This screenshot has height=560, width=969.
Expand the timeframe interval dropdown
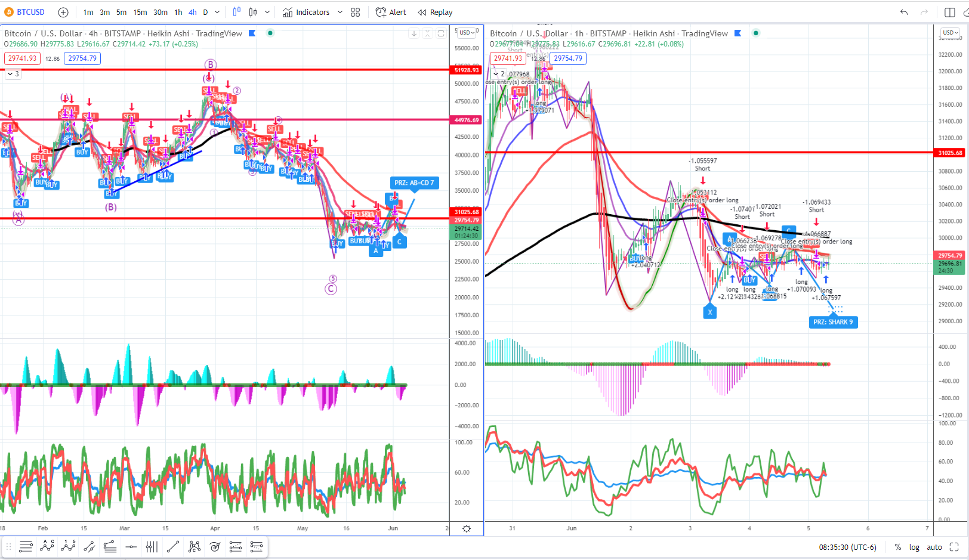pos(217,12)
